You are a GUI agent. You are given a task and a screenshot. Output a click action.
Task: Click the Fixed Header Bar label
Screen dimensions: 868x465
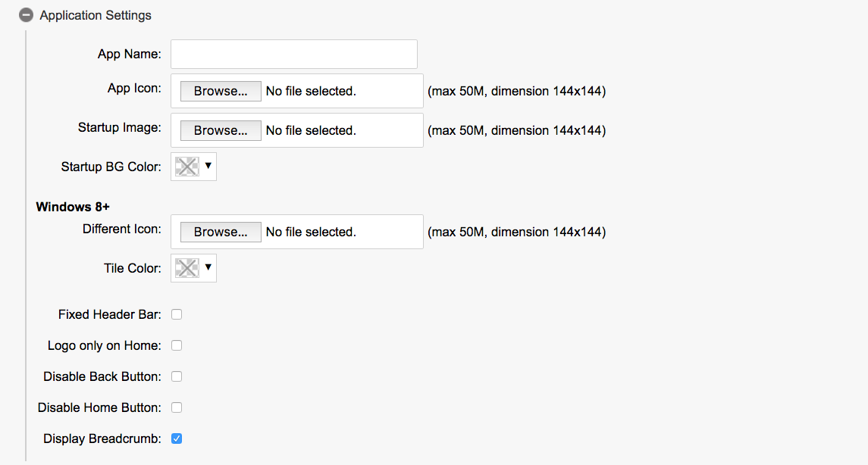tap(110, 314)
